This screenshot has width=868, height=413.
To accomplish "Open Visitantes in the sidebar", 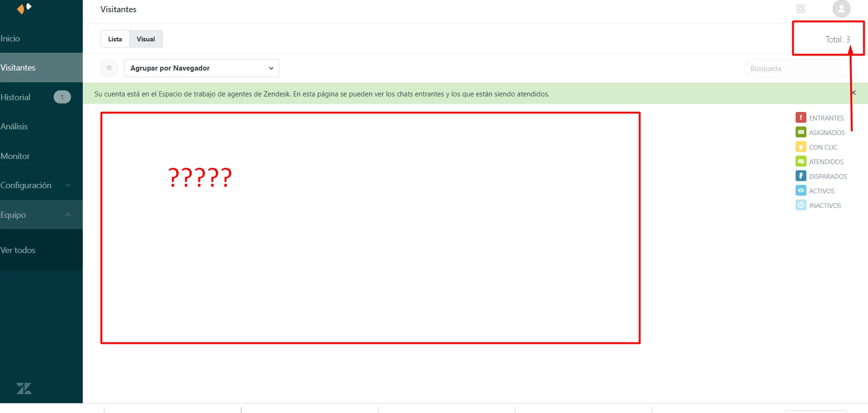I will click(41, 68).
